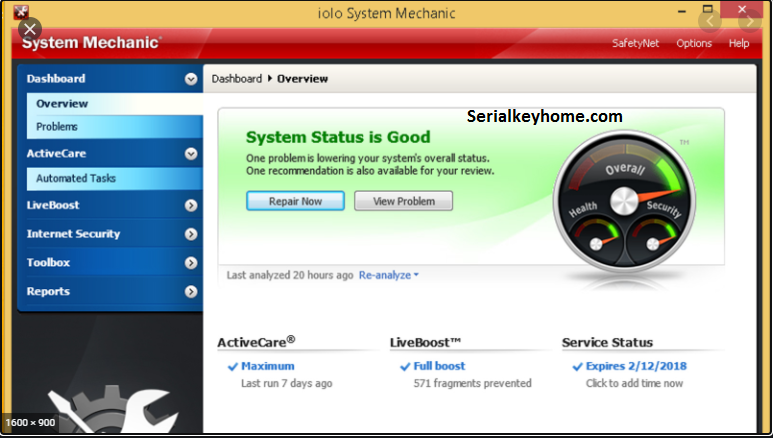Click the Expires 2/12/2018 link
Image resolution: width=773 pixels, height=438 pixels.
636,366
